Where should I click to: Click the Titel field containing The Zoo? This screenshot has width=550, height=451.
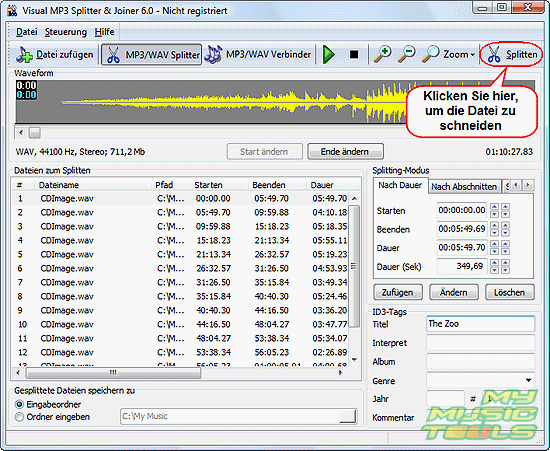coord(480,324)
